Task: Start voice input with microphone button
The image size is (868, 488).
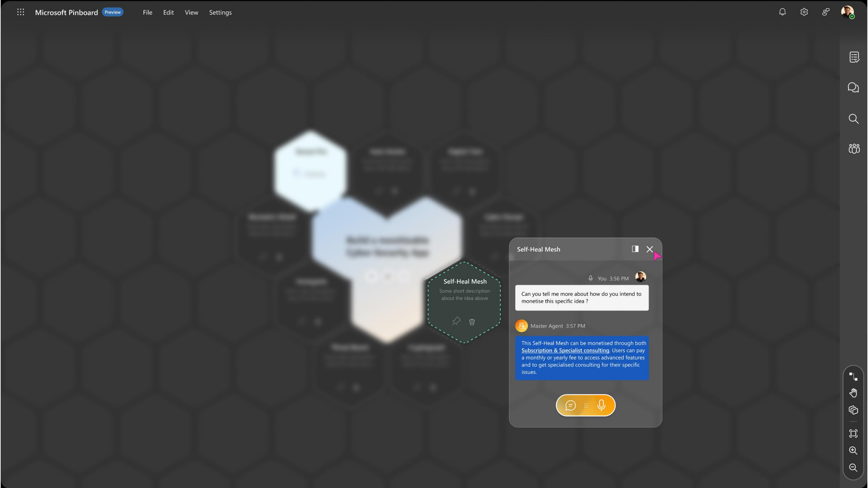Action: [601, 405]
